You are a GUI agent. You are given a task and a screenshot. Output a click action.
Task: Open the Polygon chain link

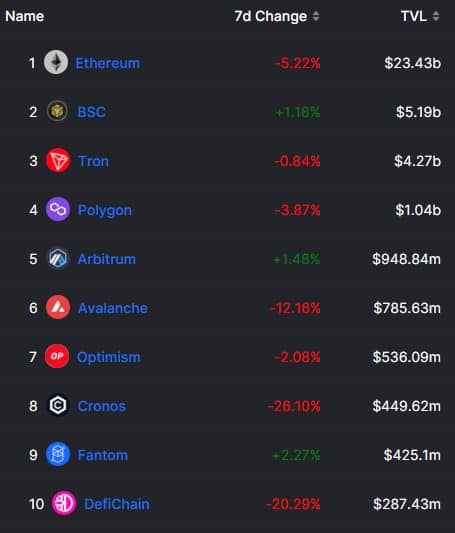click(x=105, y=210)
